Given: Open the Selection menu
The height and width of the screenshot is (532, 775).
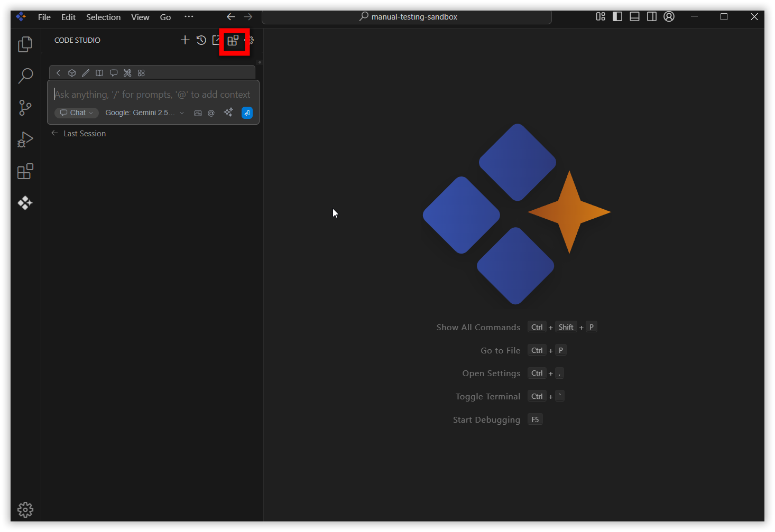Looking at the screenshot, I should point(103,17).
